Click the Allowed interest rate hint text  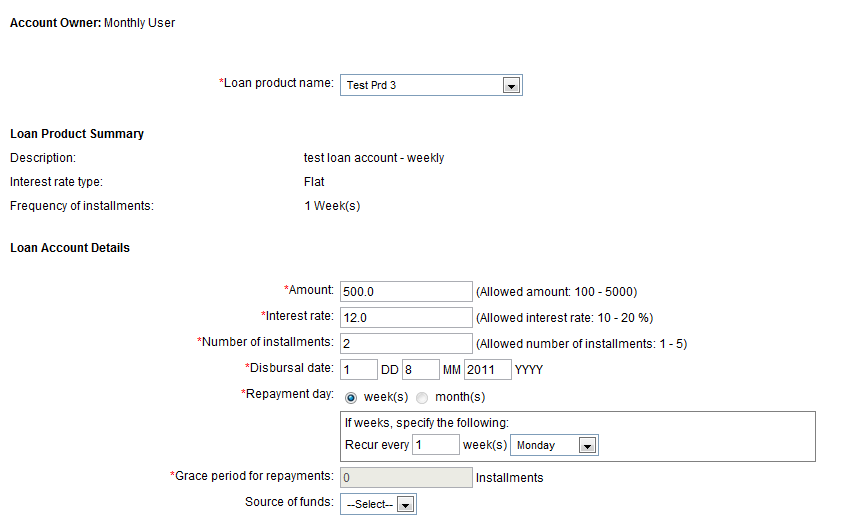564,318
